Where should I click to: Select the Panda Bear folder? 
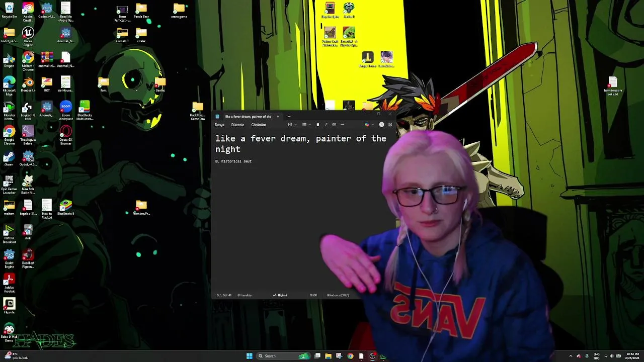[x=141, y=11]
